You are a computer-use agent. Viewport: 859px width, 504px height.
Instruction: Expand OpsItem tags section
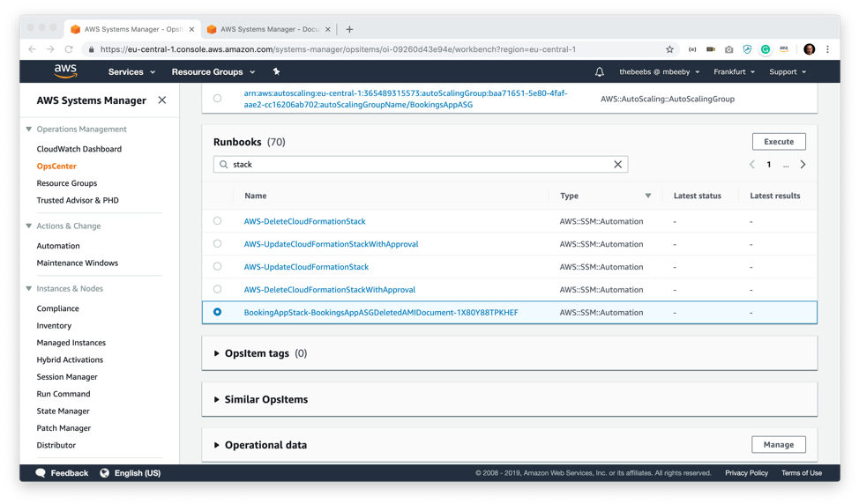(x=216, y=353)
